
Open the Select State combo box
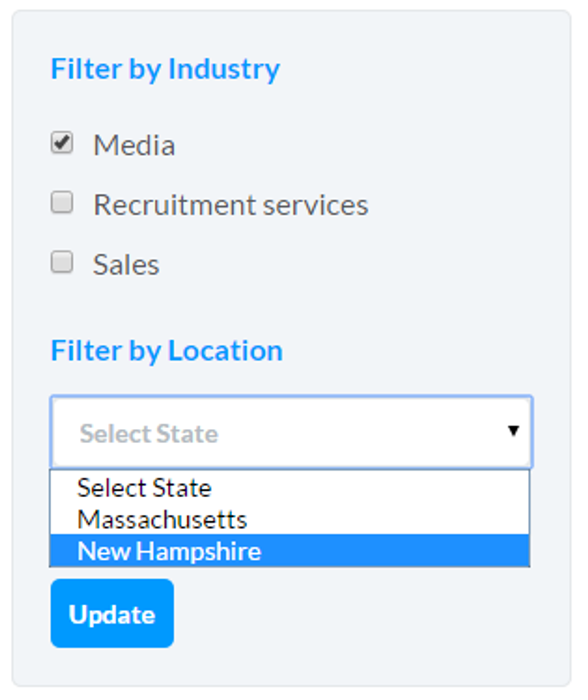[x=292, y=432]
